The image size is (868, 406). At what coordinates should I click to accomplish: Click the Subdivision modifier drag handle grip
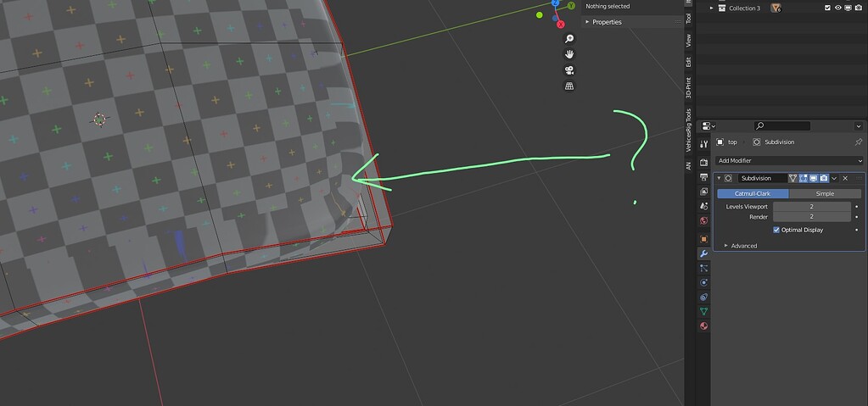pyautogui.click(x=859, y=178)
